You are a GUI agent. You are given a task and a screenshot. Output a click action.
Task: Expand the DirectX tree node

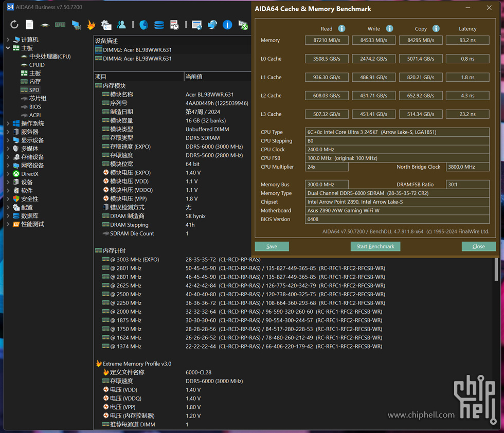pyautogui.click(x=8, y=174)
